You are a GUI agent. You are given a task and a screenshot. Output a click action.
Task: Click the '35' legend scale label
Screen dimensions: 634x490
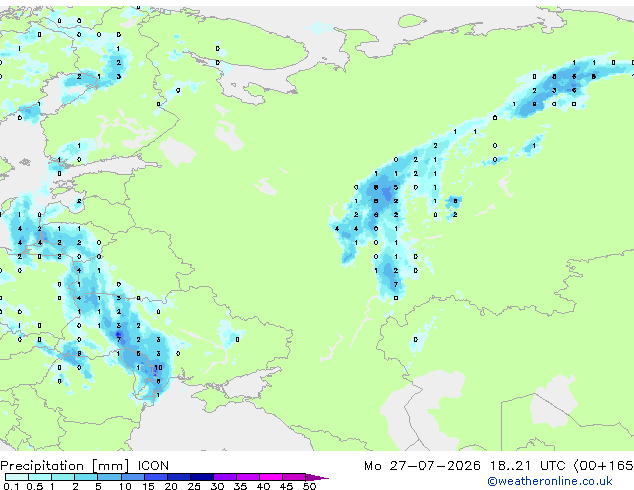pos(240,486)
